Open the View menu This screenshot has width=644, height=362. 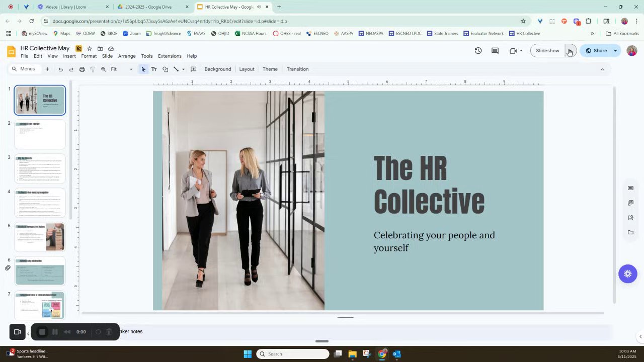click(52, 56)
